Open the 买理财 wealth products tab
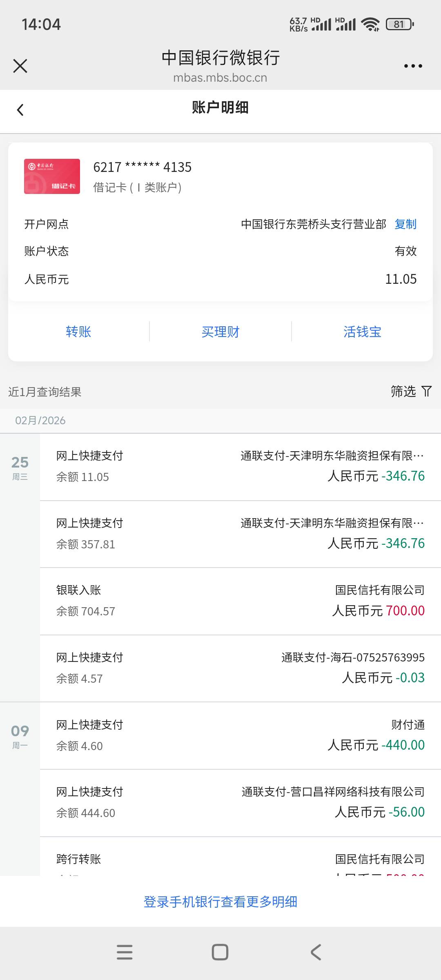This screenshot has width=441, height=980. click(220, 332)
